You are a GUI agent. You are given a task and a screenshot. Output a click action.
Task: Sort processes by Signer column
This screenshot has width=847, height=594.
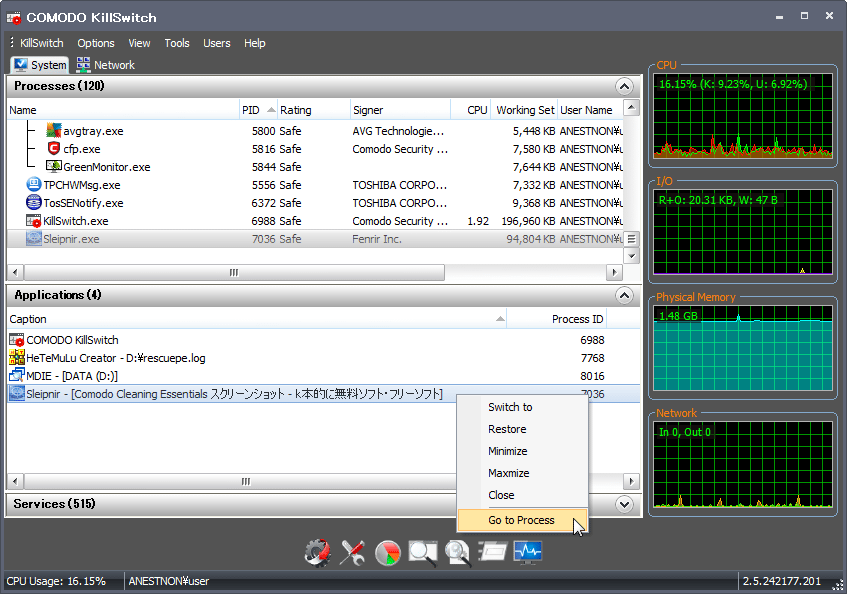tap(400, 110)
